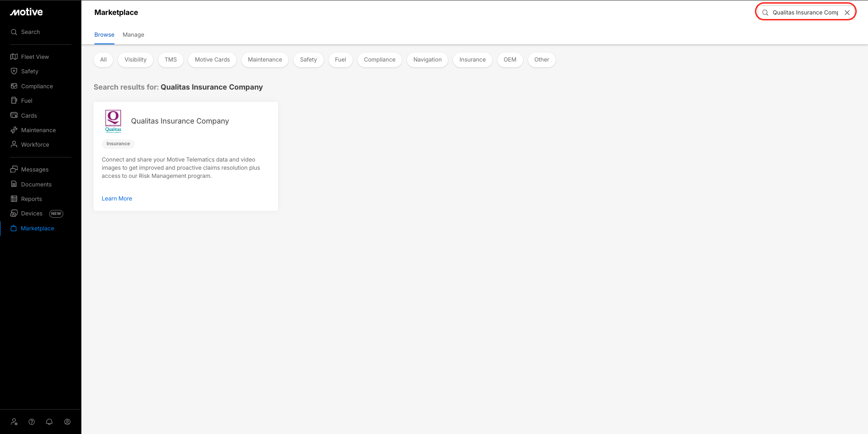This screenshot has width=868, height=434.
Task: Open the admin settings icon at sidebar bottom
Action: pos(14,422)
